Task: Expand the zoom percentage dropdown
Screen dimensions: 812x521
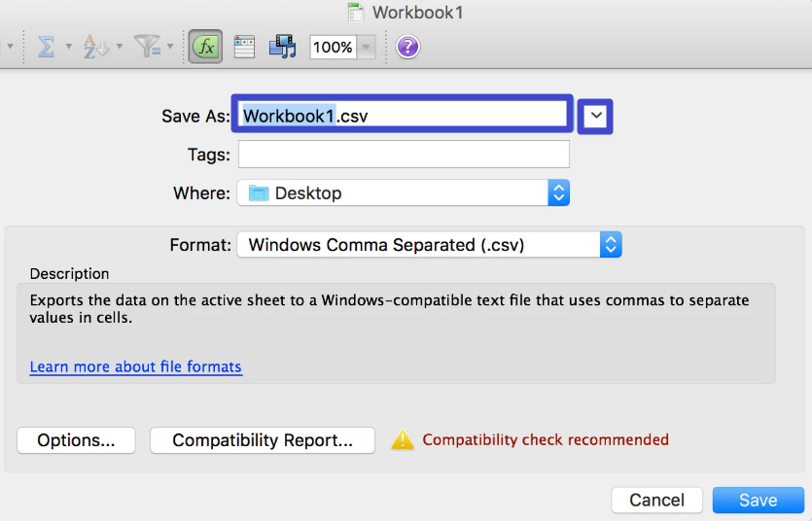Action: pos(366,47)
